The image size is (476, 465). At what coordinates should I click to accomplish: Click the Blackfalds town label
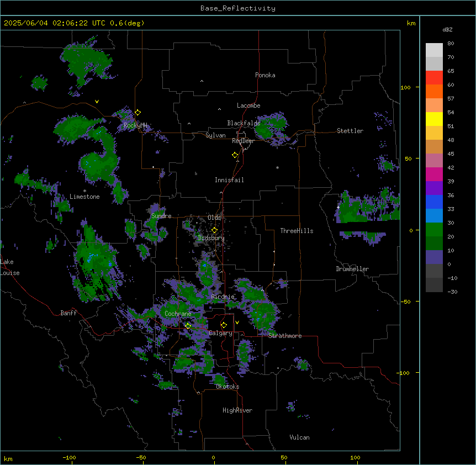coord(244,123)
